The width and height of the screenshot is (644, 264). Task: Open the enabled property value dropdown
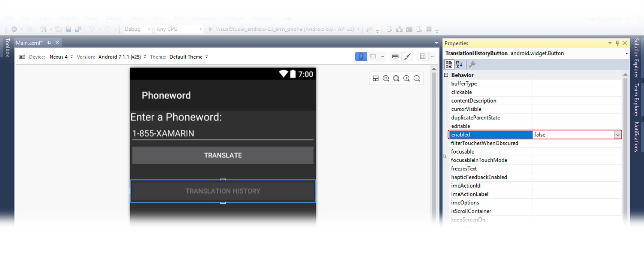click(617, 135)
